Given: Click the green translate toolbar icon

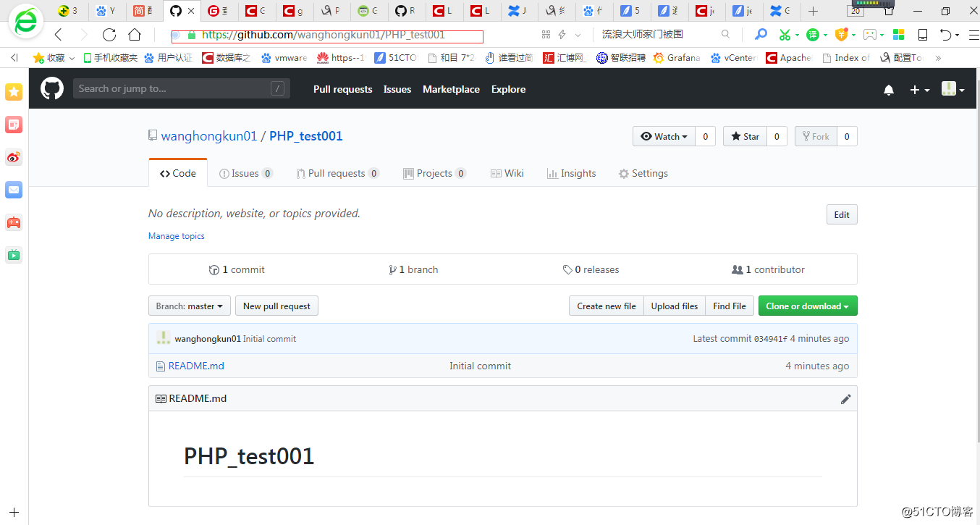Looking at the screenshot, I should [813, 34].
